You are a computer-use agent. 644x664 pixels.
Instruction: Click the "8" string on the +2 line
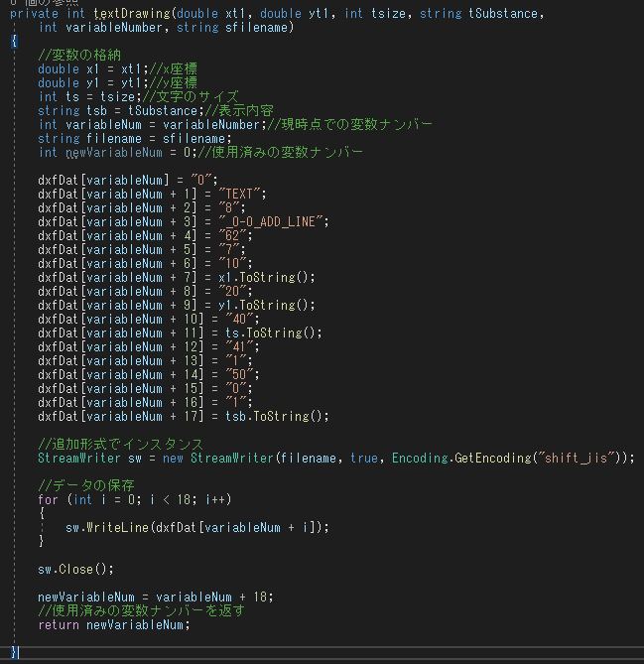(x=229, y=207)
